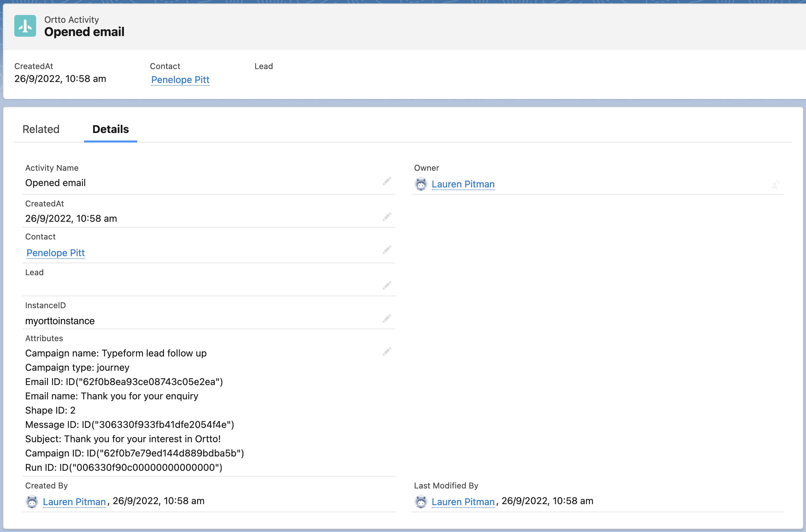The width and height of the screenshot is (806, 532).
Task: Click the Last Modified By timestamp
Action: point(547,501)
